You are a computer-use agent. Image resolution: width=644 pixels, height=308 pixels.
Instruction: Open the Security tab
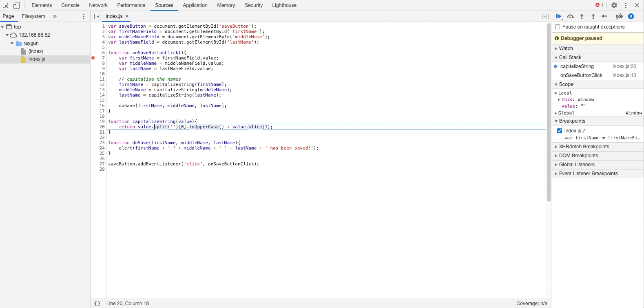pos(254,5)
